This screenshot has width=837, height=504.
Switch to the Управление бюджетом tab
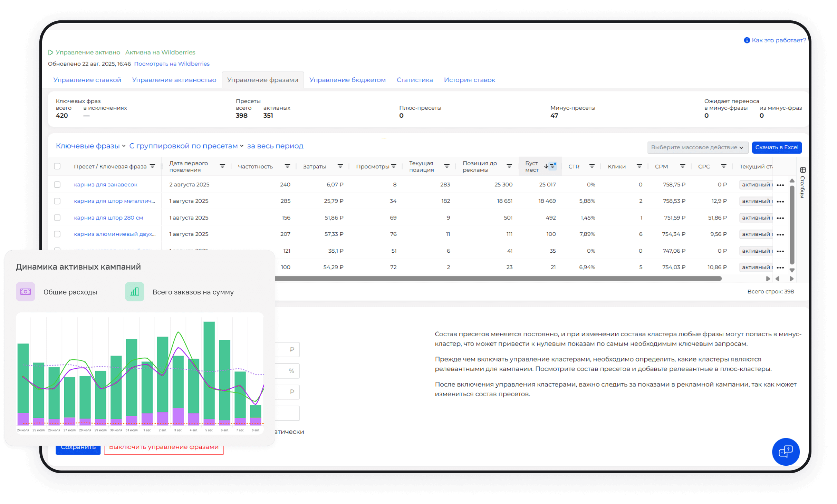click(x=347, y=80)
